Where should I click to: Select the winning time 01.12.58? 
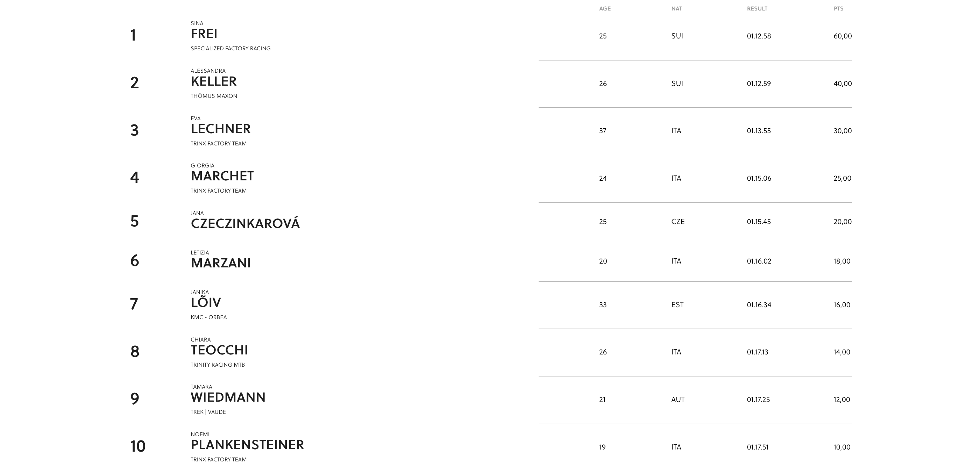pos(759,36)
